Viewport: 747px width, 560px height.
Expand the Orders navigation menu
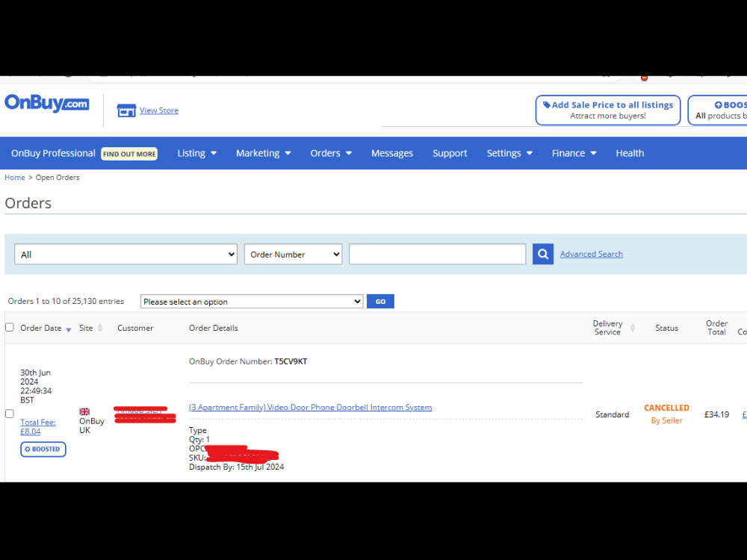point(331,153)
